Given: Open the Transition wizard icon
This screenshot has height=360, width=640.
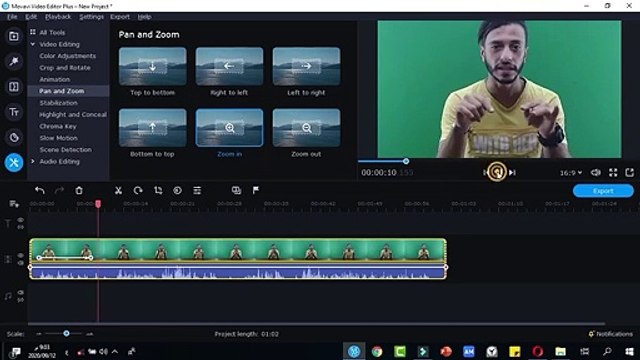Looking at the screenshot, I should (x=236, y=190).
